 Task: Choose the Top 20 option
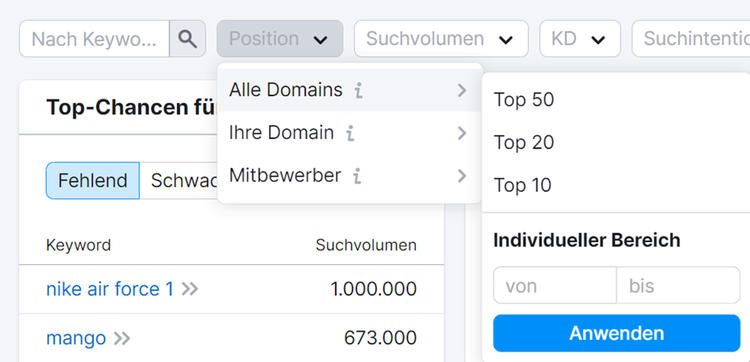pyautogui.click(x=616, y=143)
